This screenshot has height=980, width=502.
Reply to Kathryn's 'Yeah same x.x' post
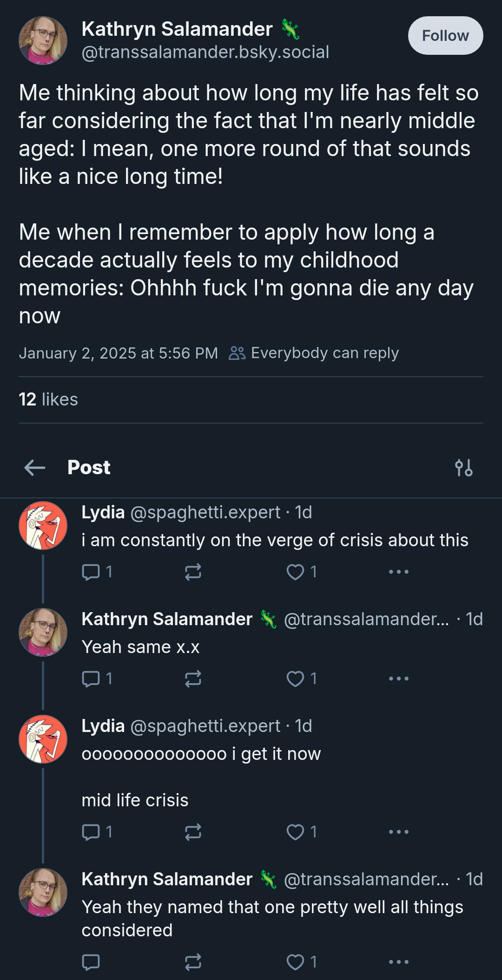point(97,679)
